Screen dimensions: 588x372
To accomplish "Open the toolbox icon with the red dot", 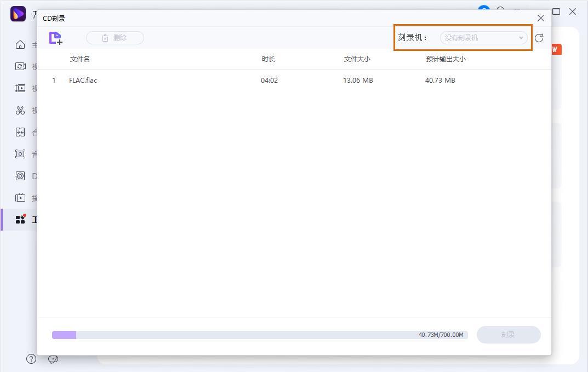I will (x=20, y=219).
